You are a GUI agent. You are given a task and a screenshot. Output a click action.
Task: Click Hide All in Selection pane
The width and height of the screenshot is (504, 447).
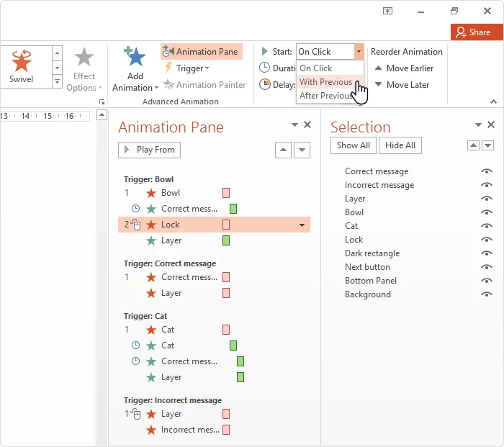pyautogui.click(x=400, y=145)
